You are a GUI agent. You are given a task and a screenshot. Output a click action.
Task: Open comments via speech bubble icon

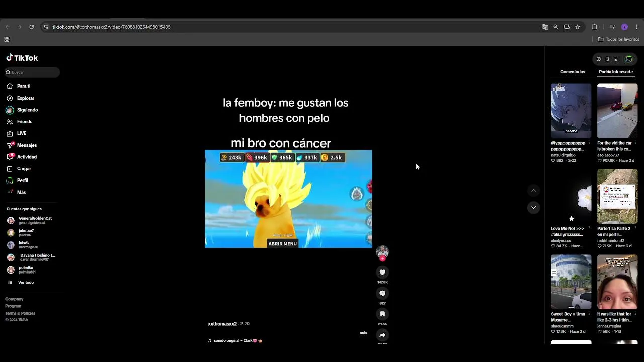(382, 293)
